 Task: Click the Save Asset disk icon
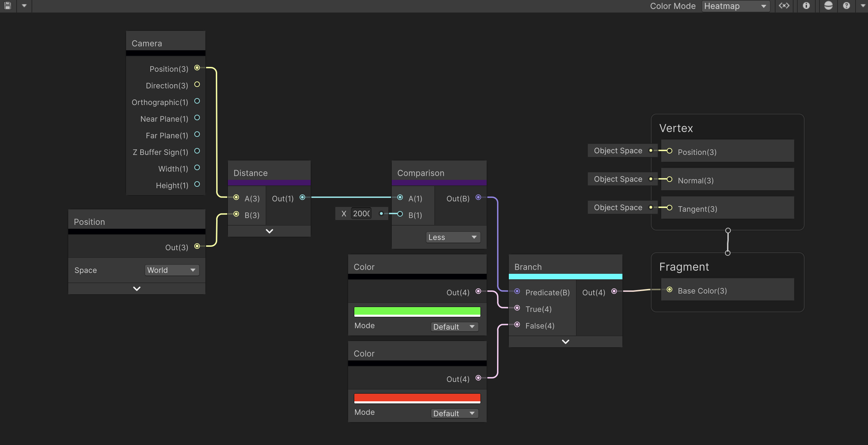click(8, 6)
